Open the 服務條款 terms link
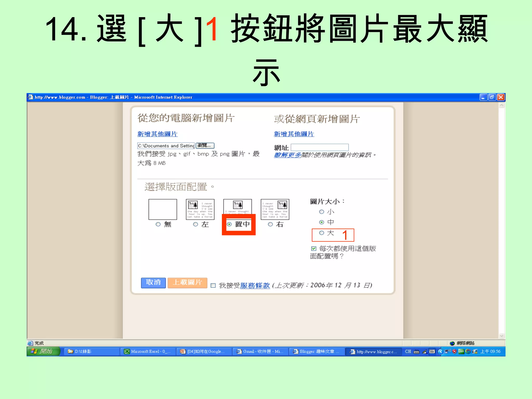 [255, 285]
